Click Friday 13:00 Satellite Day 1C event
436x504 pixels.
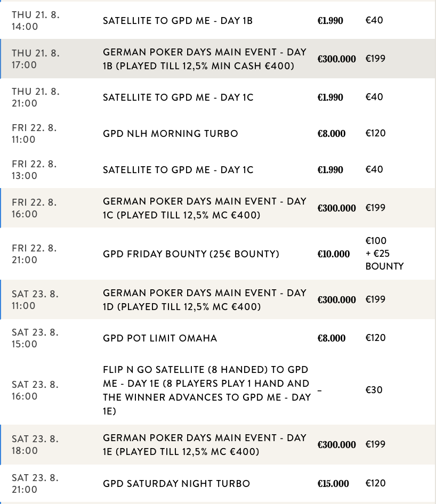(178, 170)
